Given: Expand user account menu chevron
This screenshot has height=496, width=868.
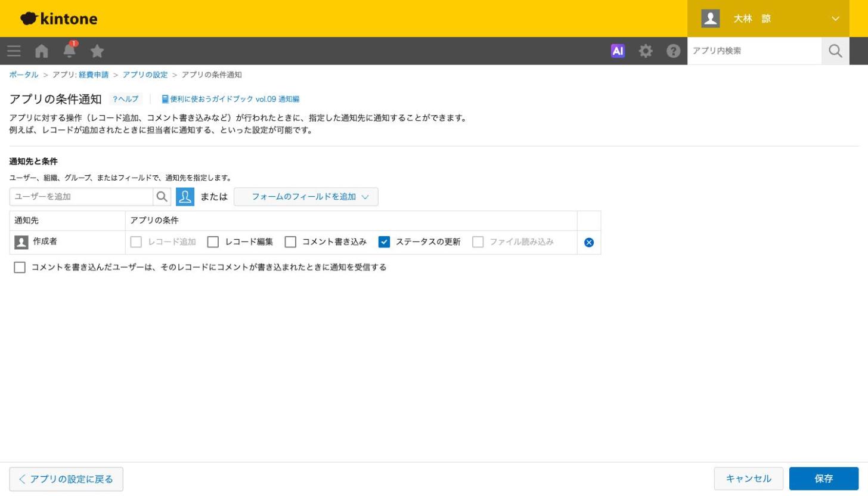Looking at the screenshot, I should (835, 18).
